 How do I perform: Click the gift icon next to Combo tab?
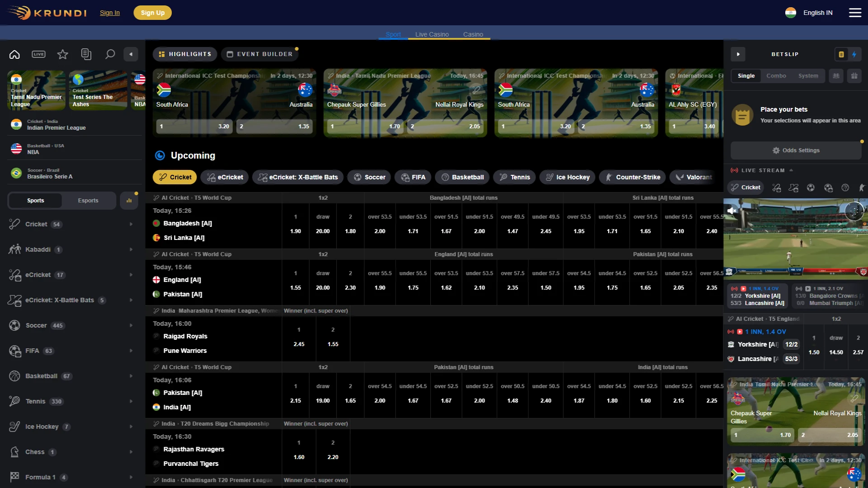tap(854, 76)
